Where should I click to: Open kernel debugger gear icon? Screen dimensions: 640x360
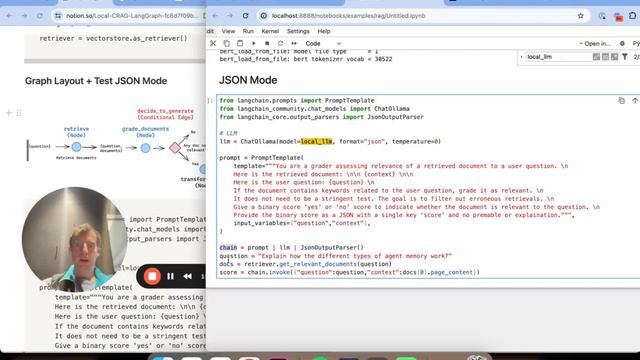(x=622, y=43)
